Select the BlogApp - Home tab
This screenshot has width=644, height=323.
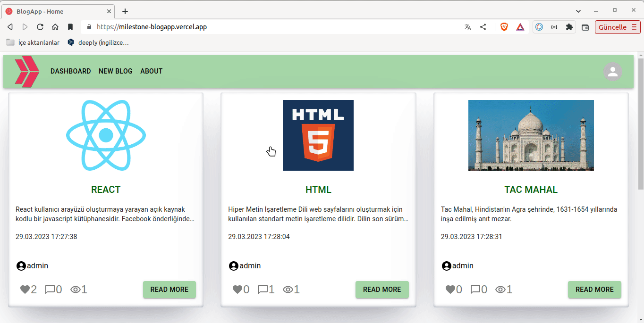(x=58, y=11)
